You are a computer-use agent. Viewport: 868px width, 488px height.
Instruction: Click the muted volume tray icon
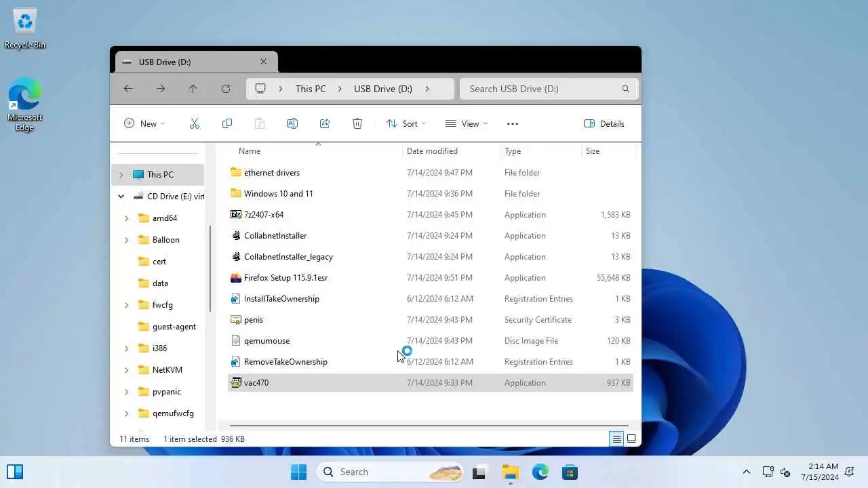pyautogui.click(x=785, y=472)
